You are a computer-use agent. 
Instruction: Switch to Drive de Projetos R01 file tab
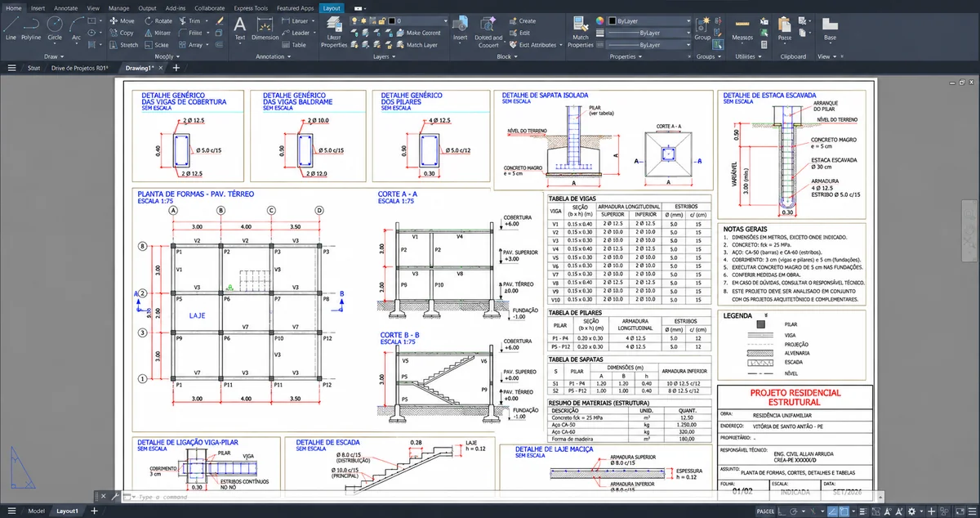pos(80,68)
